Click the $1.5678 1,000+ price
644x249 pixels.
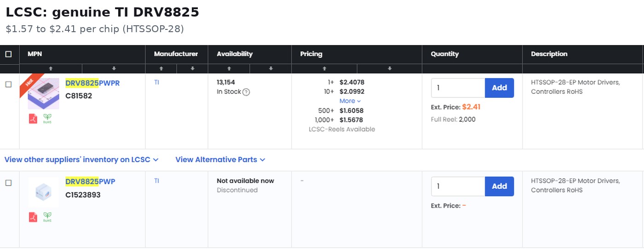coord(351,120)
